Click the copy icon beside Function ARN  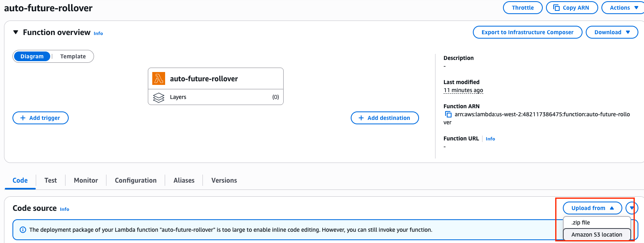tap(448, 115)
